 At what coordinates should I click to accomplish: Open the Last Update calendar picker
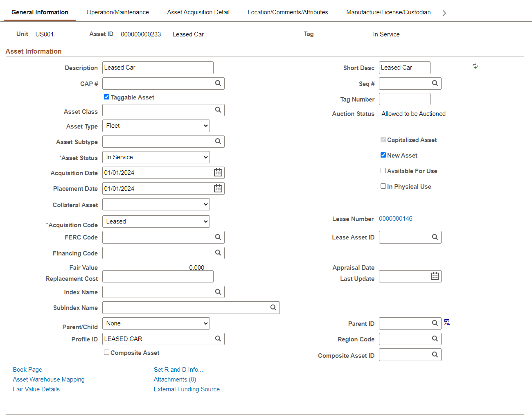pyautogui.click(x=435, y=276)
